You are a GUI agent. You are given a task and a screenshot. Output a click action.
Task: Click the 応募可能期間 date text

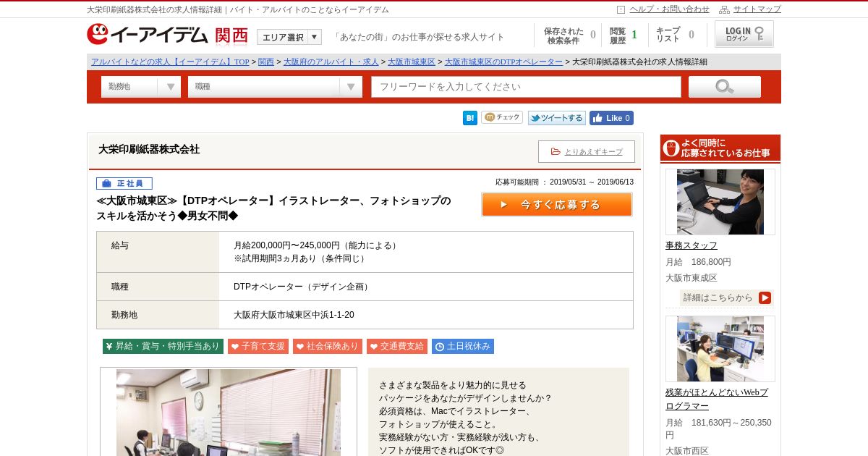pos(564,182)
